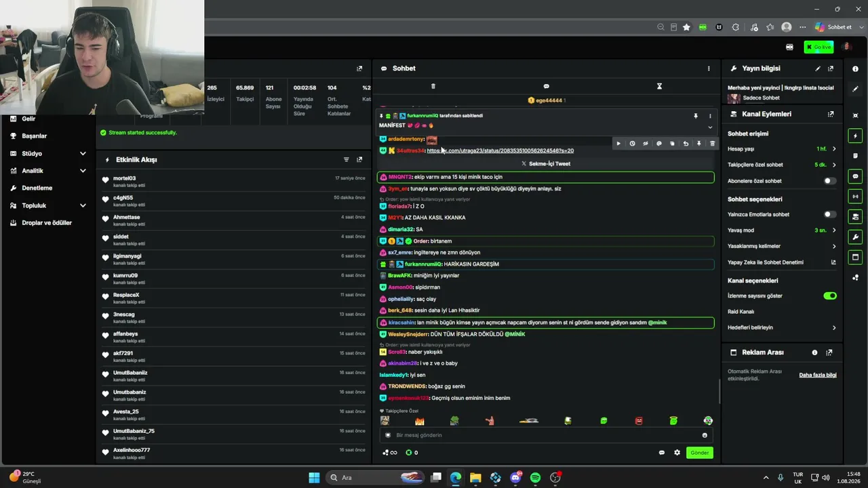Click the reply arrow in message actions

686,144
